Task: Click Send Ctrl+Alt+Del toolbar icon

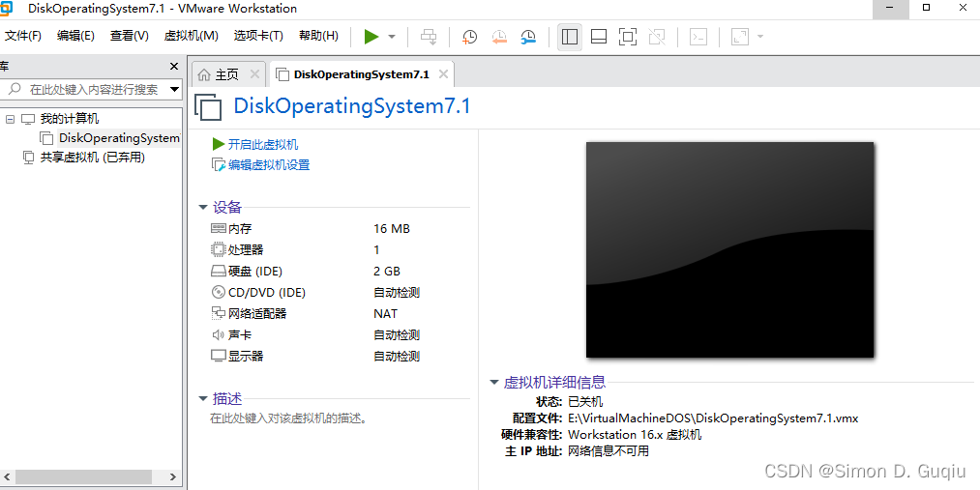Action: coord(429,37)
